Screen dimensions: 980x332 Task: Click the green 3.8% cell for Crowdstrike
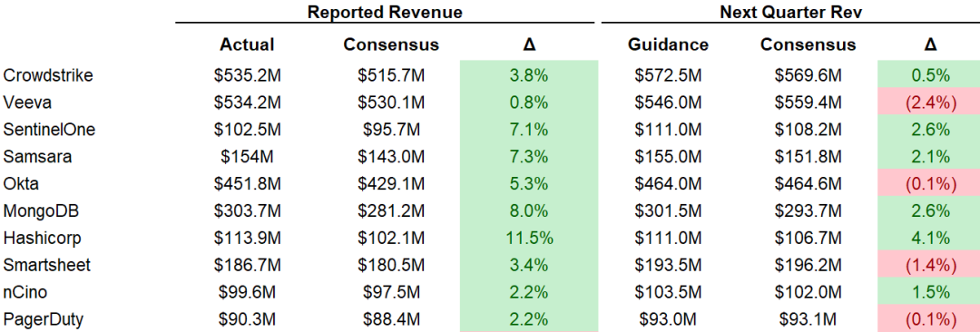529,75
